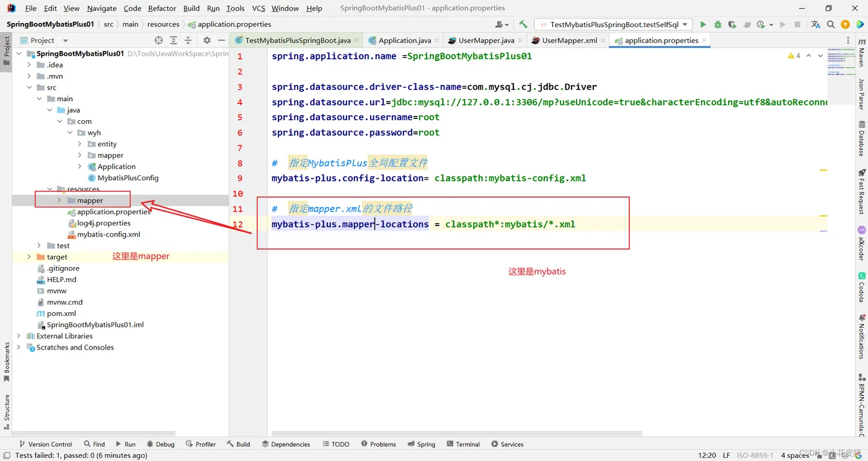Open the Json Parser side panel

tap(861, 94)
